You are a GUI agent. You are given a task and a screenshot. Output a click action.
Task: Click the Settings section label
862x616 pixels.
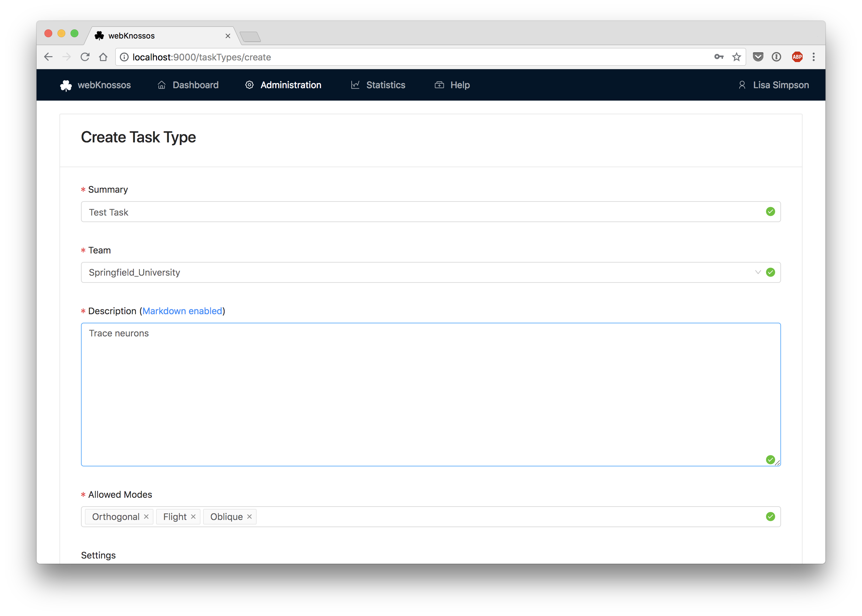98,555
